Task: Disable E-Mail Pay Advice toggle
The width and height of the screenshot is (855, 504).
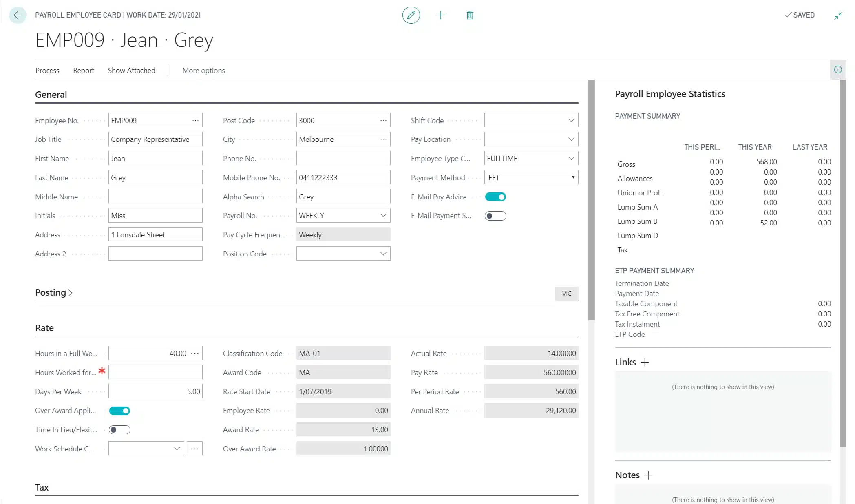Action: click(495, 197)
